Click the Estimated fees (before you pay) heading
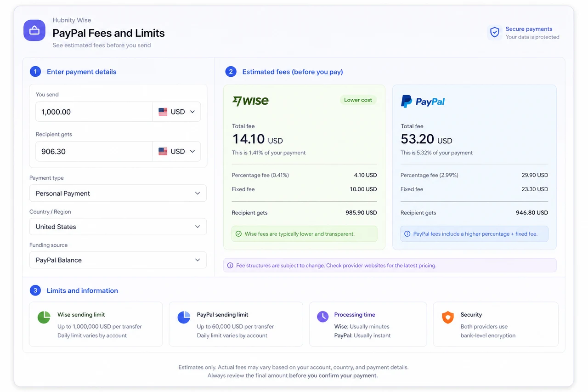The image size is (588, 392). (293, 72)
